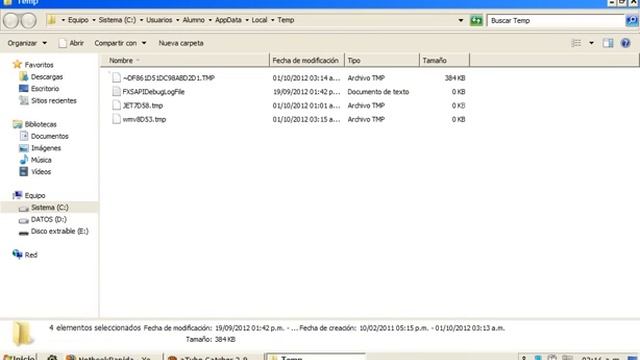This screenshot has height=360, width=640.
Task: Open the Documentos library
Action: [49, 136]
